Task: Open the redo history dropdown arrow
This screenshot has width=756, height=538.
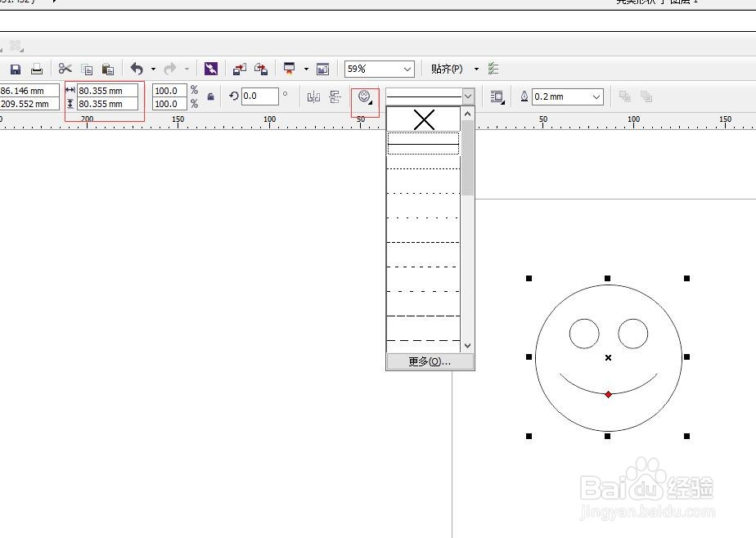Action: click(x=187, y=69)
